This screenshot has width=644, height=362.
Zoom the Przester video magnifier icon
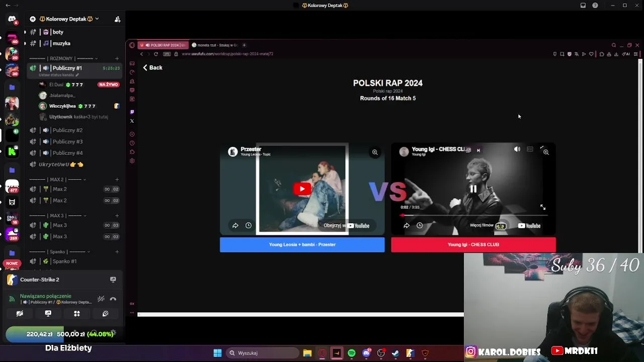coord(375,152)
